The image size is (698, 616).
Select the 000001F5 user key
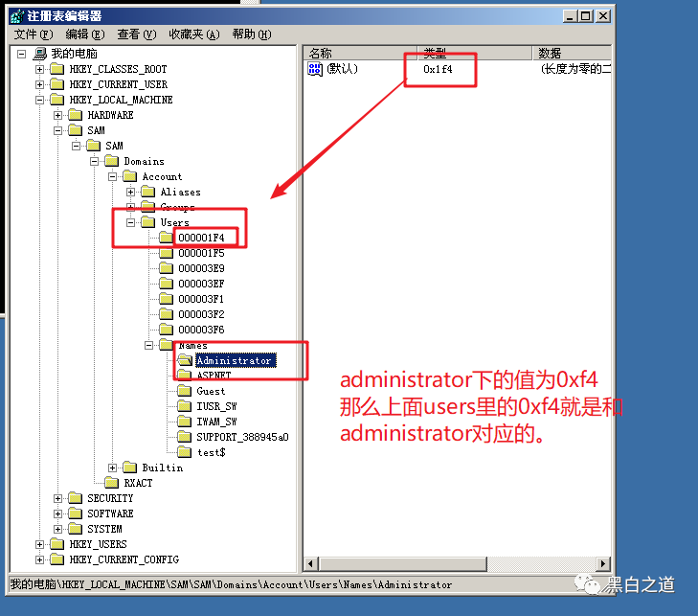click(200, 253)
